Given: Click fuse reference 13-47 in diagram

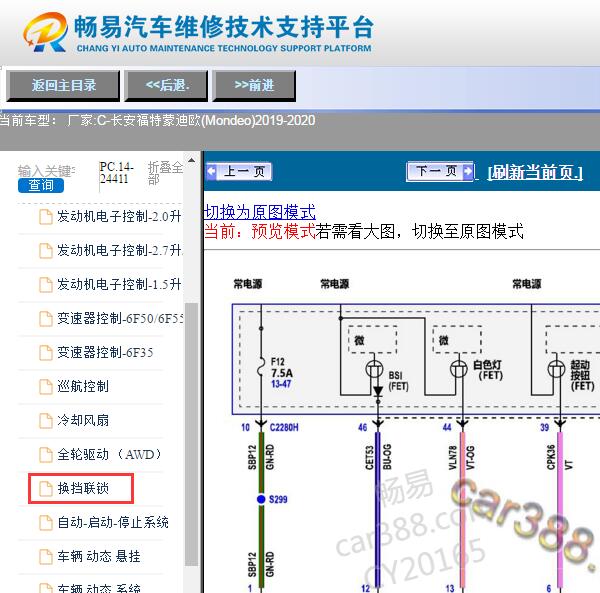Looking at the screenshot, I should [281, 384].
